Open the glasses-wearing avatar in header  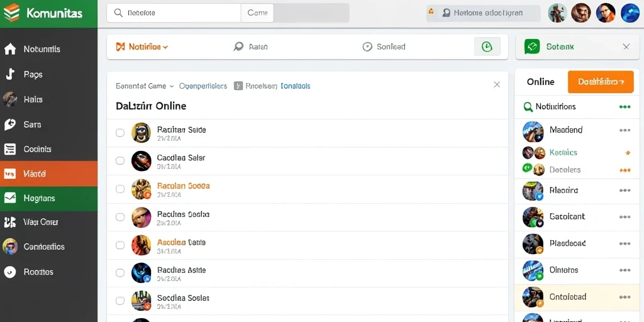pos(606,13)
